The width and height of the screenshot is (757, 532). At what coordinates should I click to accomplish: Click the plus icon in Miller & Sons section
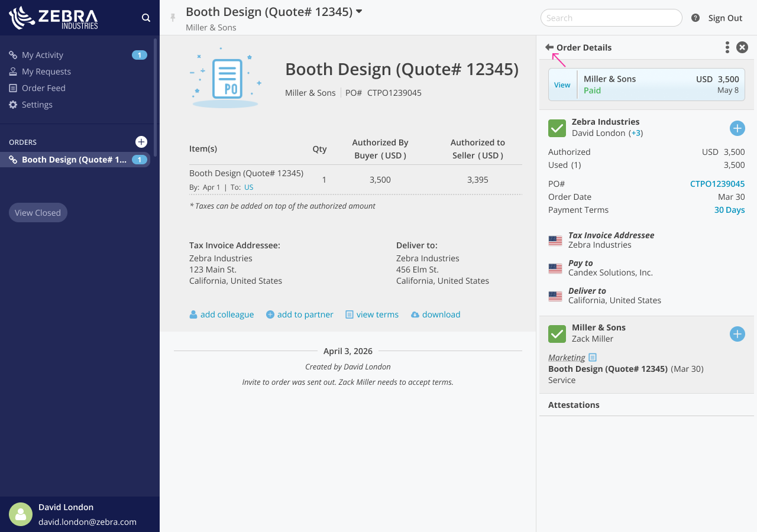pyautogui.click(x=737, y=334)
